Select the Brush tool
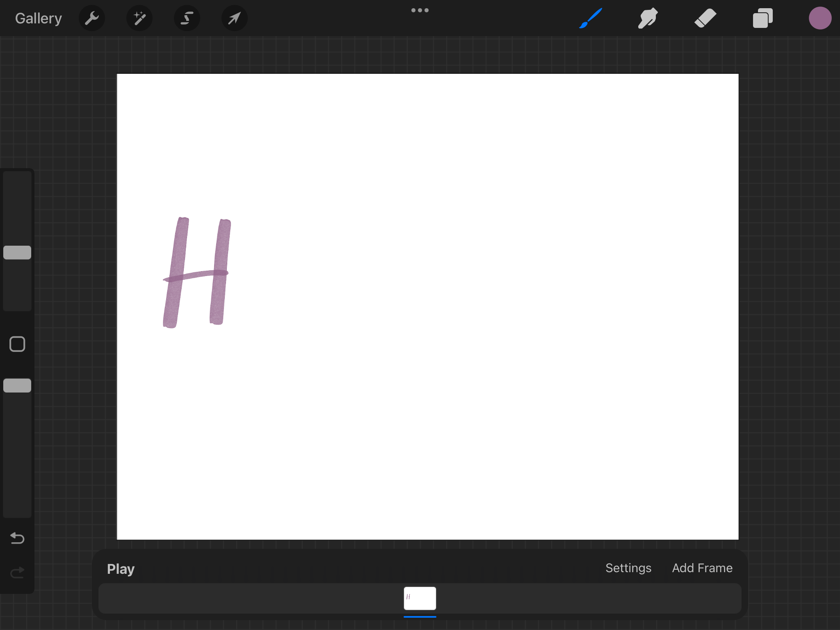 591,18
